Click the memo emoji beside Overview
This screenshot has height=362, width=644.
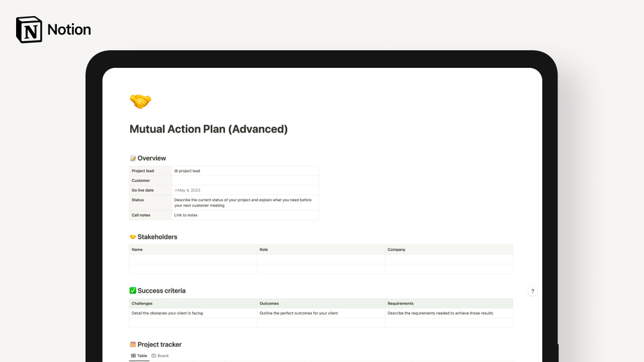point(133,158)
